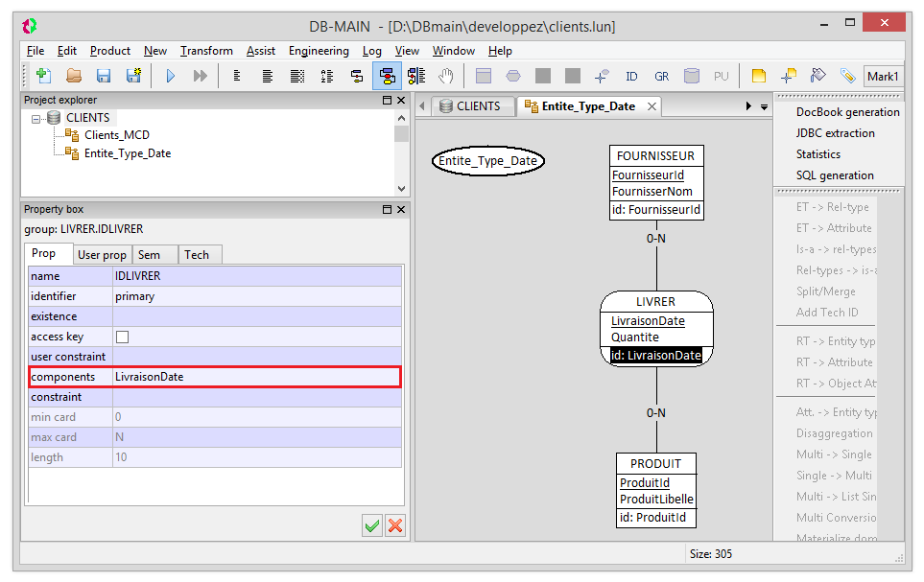This screenshot has width=924, height=582.
Task: Maximize the Property box panel
Action: pyautogui.click(x=388, y=209)
